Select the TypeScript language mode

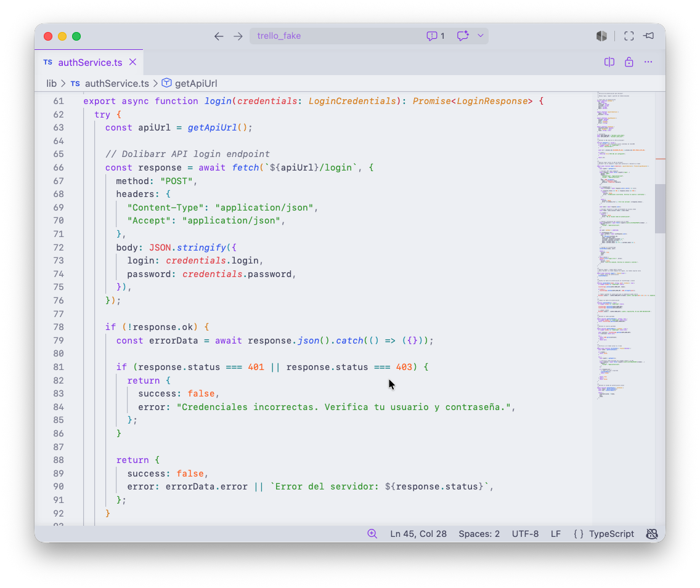click(611, 534)
